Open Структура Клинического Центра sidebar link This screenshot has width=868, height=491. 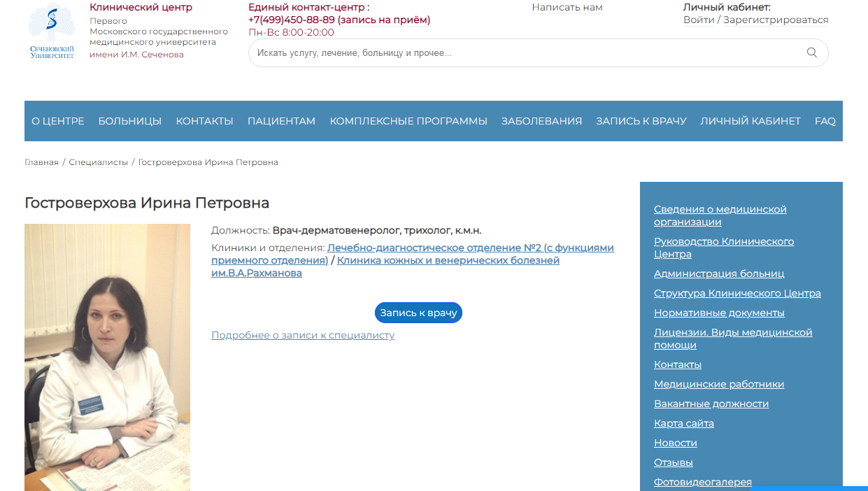(x=737, y=294)
